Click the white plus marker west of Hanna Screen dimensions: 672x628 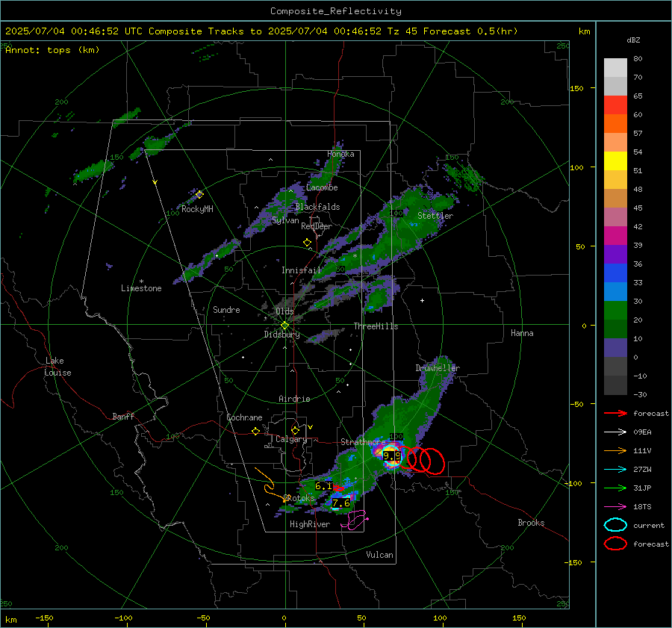(x=422, y=300)
